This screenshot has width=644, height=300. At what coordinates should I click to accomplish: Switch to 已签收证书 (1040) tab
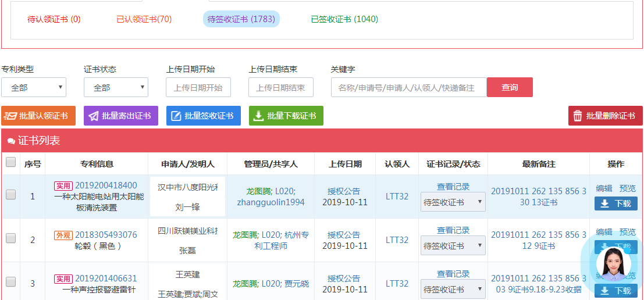click(344, 19)
